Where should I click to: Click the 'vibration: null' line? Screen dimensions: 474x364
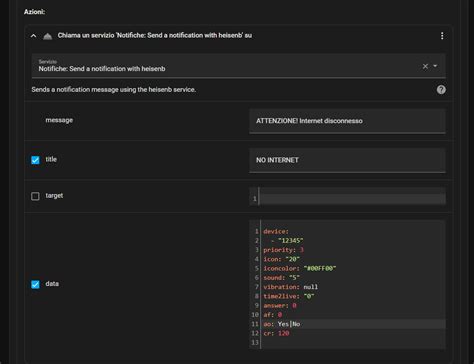coord(290,287)
